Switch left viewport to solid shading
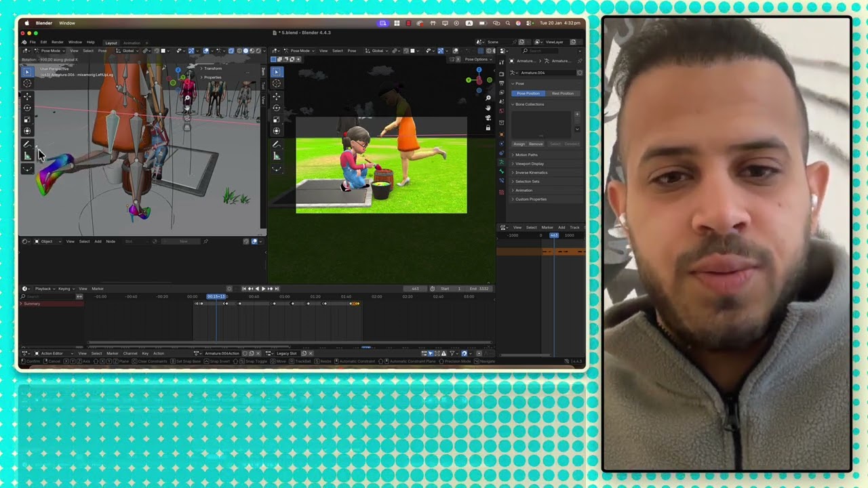 pyautogui.click(x=245, y=51)
